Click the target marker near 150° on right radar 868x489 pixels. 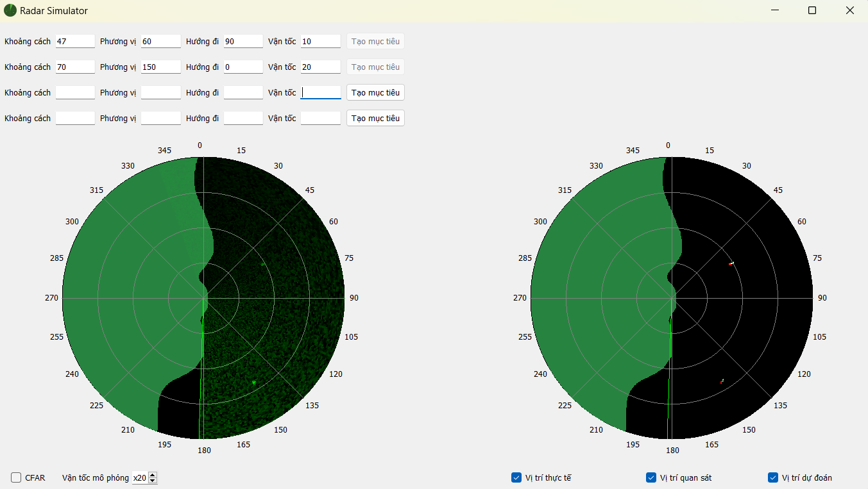coord(722,381)
